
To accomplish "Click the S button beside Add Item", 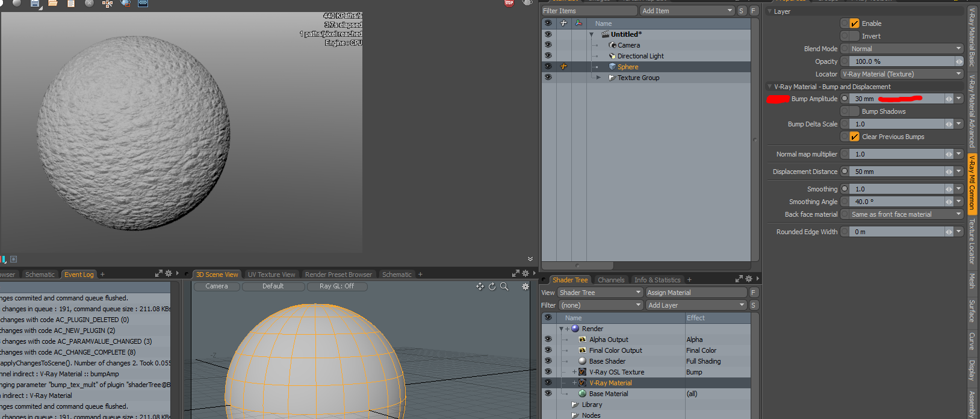I will click(x=741, y=11).
